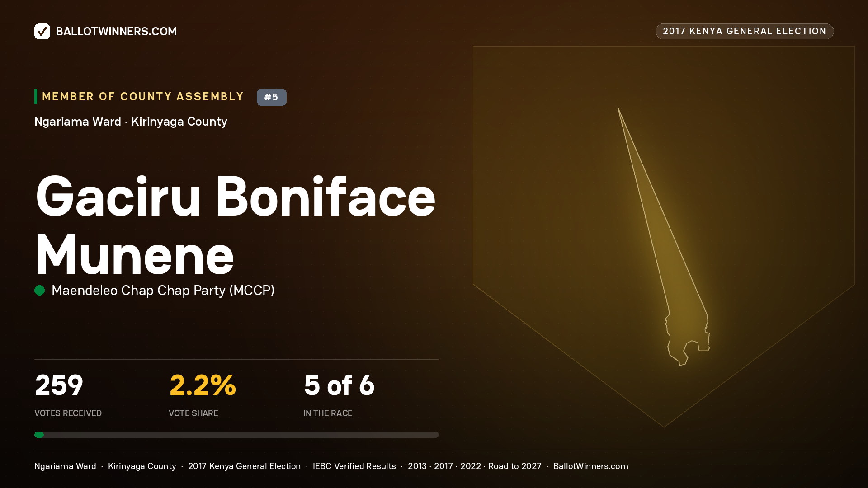
Task: Open the BALLOTWINNERS.COM header link
Action: [x=116, y=31]
